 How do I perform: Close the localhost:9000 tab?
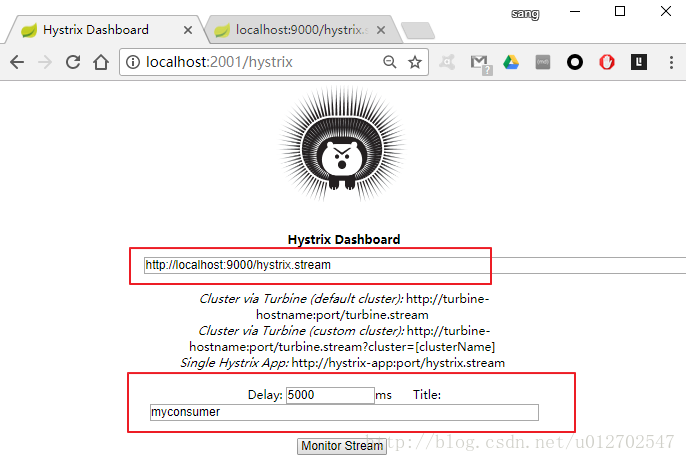tap(381, 30)
